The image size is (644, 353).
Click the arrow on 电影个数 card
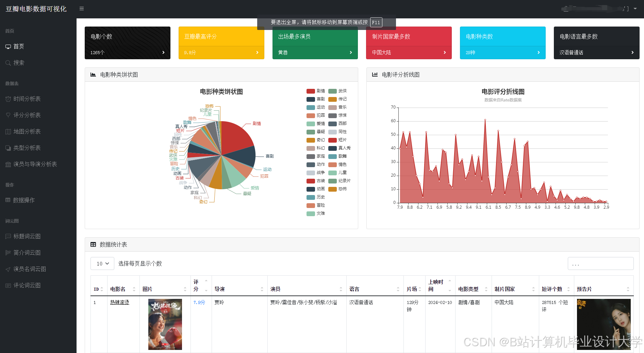click(x=163, y=52)
